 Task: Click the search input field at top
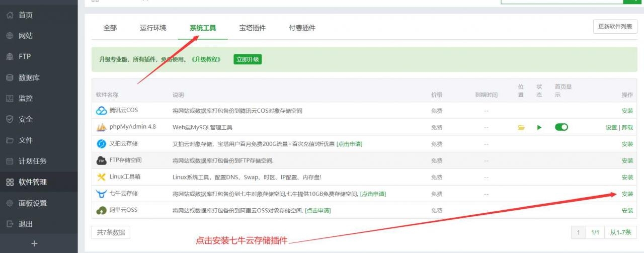point(562,2)
